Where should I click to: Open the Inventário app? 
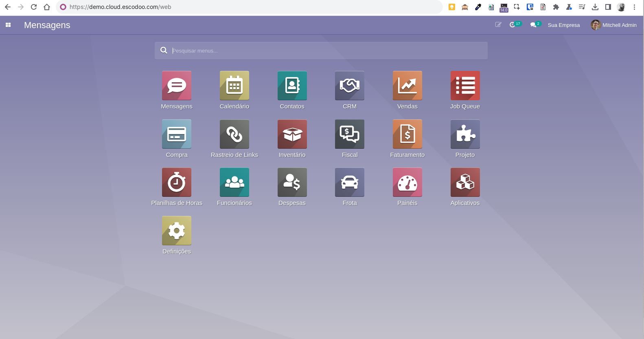point(292,134)
